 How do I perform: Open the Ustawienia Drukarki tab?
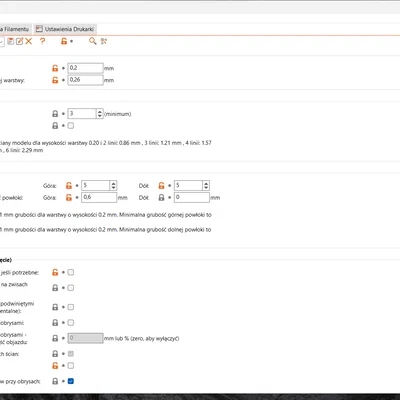65,29
